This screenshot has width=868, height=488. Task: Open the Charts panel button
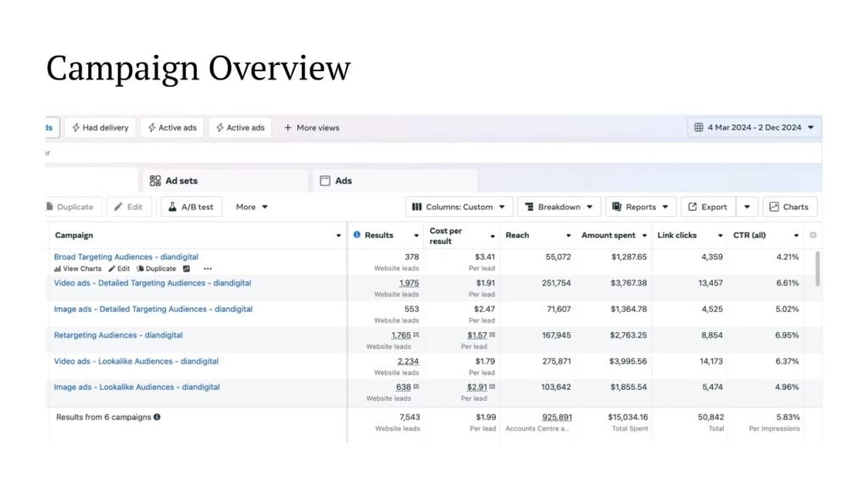(x=789, y=207)
